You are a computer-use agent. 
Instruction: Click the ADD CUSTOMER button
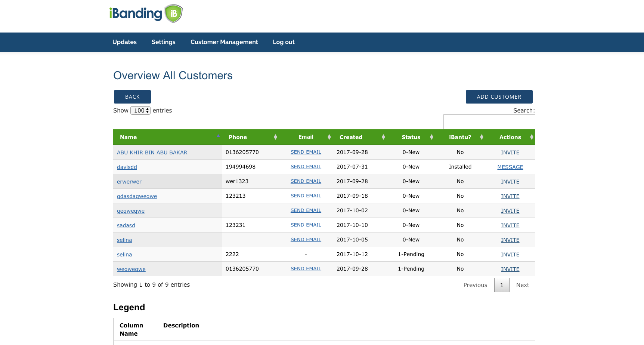tap(499, 97)
